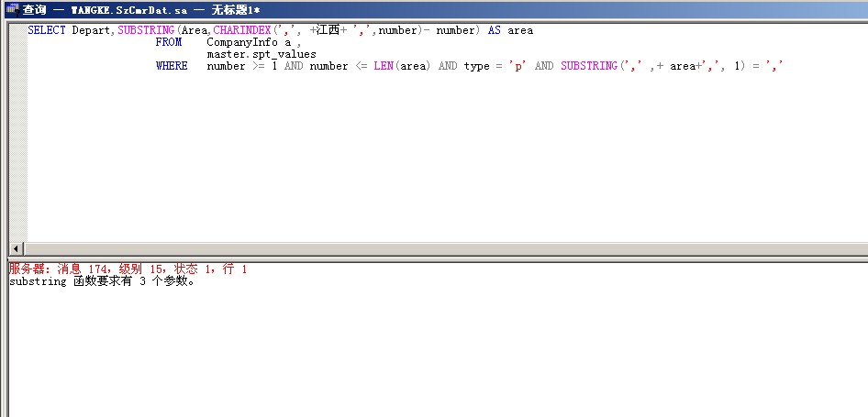The image size is (868, 417).
Task: Click the horizontal scrollbar track of the query editor
Action: point(446,249)
